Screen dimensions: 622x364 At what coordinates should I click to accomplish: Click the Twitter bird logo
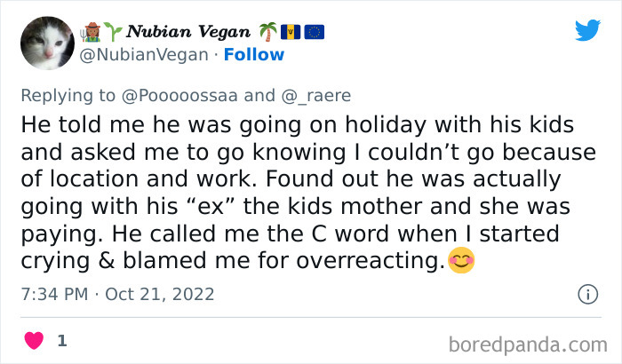587,30
